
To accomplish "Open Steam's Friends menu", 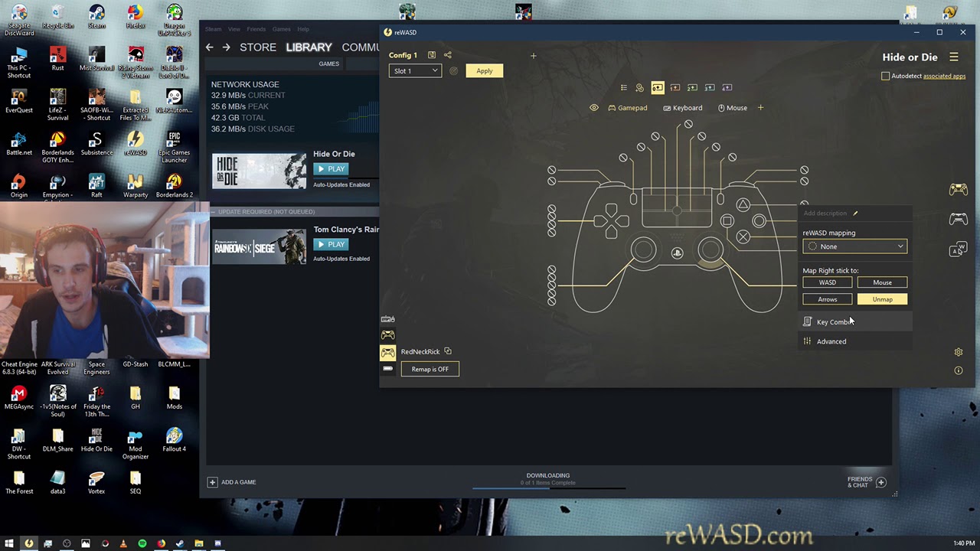I will click(256, 29).
